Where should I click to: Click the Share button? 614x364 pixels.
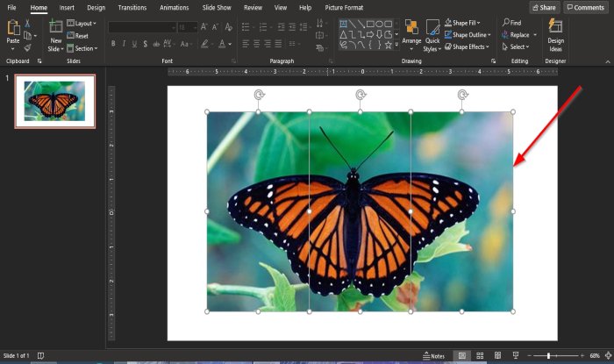544,7
